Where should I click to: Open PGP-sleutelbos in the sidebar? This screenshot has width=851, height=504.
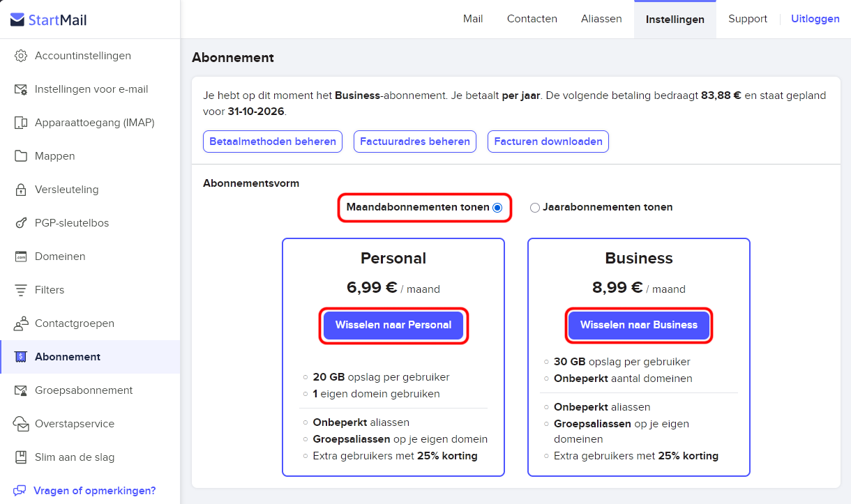pyautogui.click(x=90, y=223)
